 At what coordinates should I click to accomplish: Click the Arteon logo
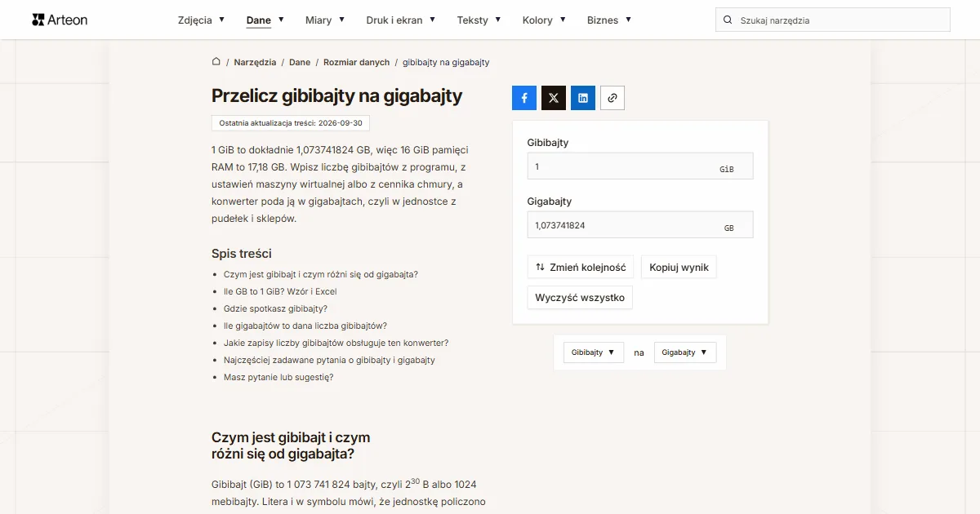click(x=60, y=20)
